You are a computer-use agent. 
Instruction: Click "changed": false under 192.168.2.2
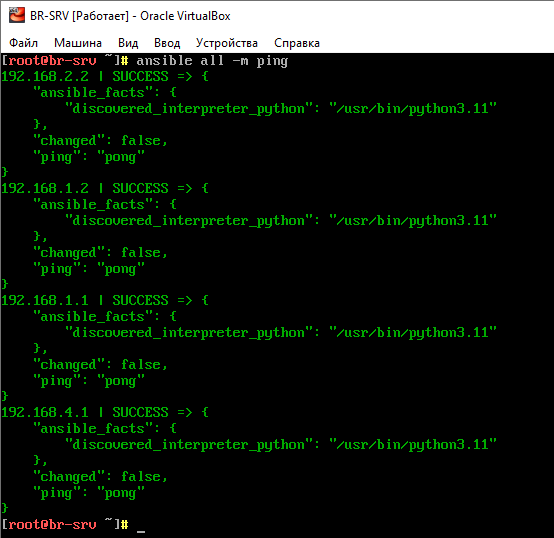[100, 141]
